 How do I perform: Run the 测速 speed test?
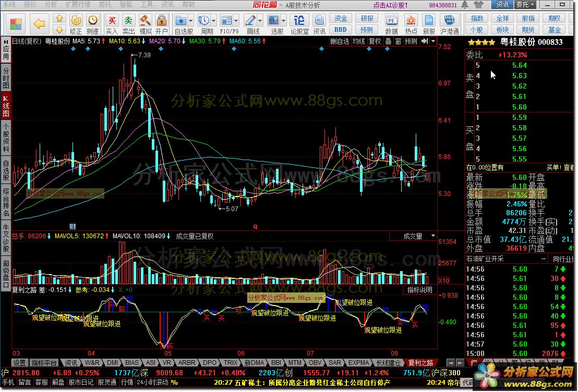[x=92, y=24]
